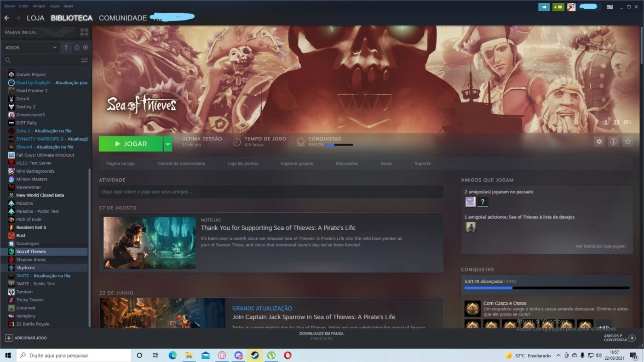
Task: Click the plus icon to add a game
Action: coord(8,338)
